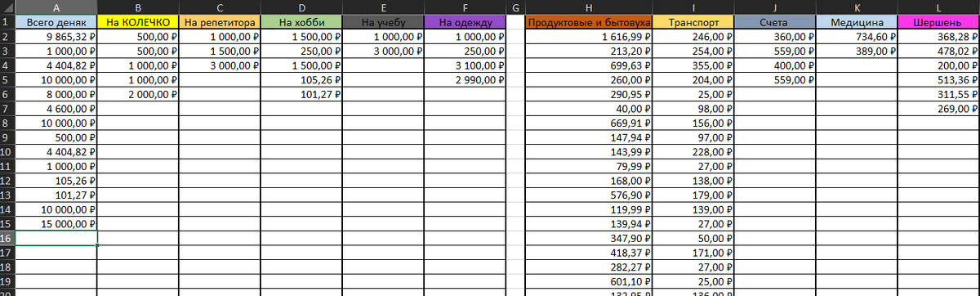The height and width of the screenshot is (296, 980).
Task: Select cell with 699,63 ₽
Action: 589,66
